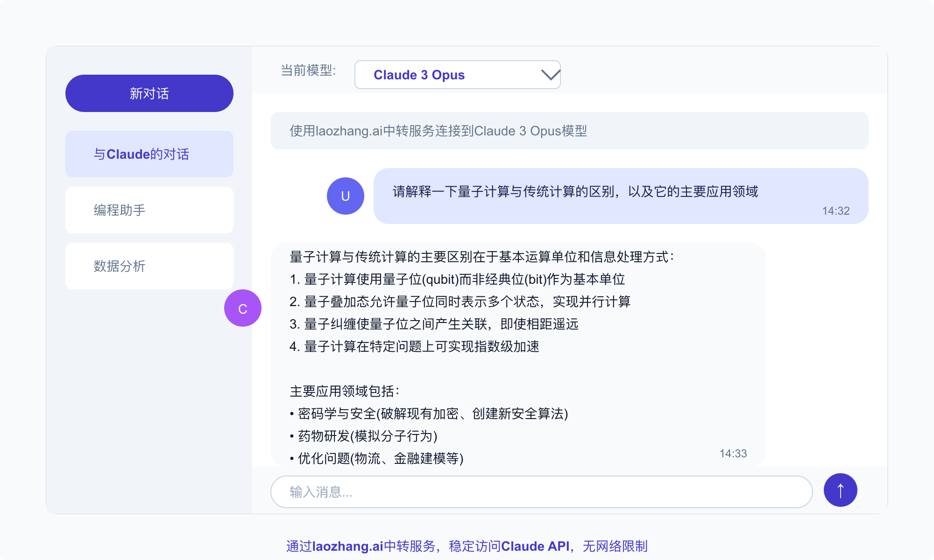
Task: Click the 优化问题 bullet
Action: [376, 458]
